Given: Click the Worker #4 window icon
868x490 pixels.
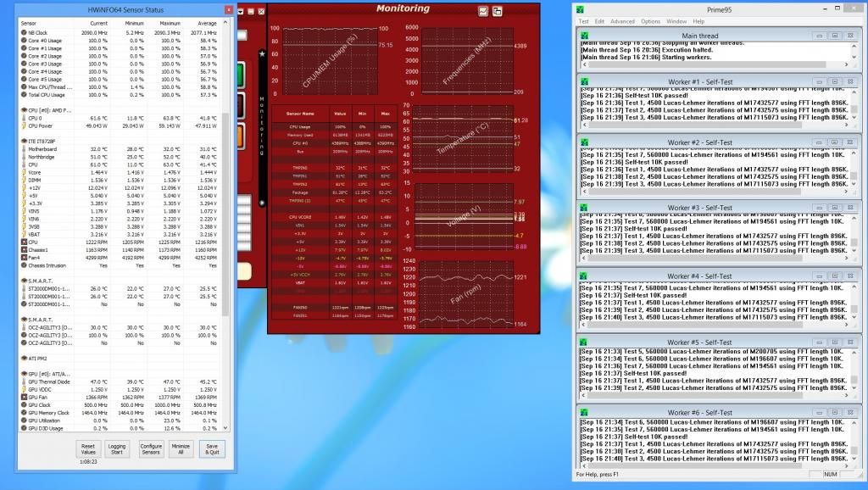Looking at the screenshot, I should [584, 276].
